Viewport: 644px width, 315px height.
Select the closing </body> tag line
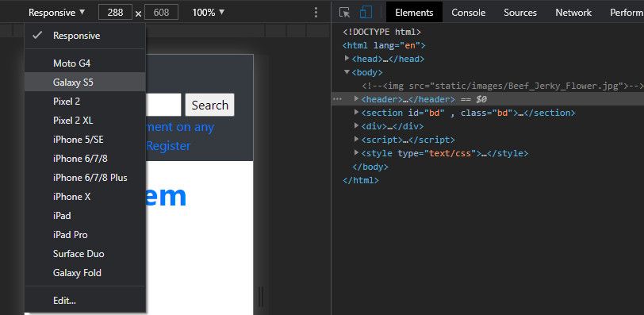pyautogui.click(x=370, y=167)
